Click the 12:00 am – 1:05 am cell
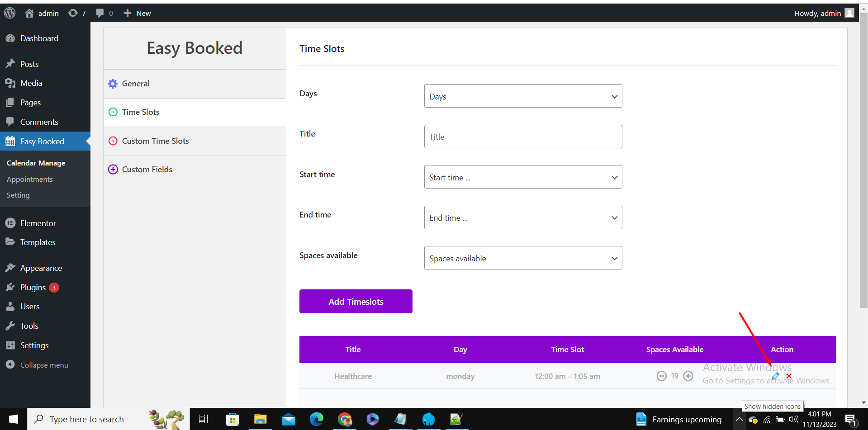868x430 pixels. pos(568,376)
